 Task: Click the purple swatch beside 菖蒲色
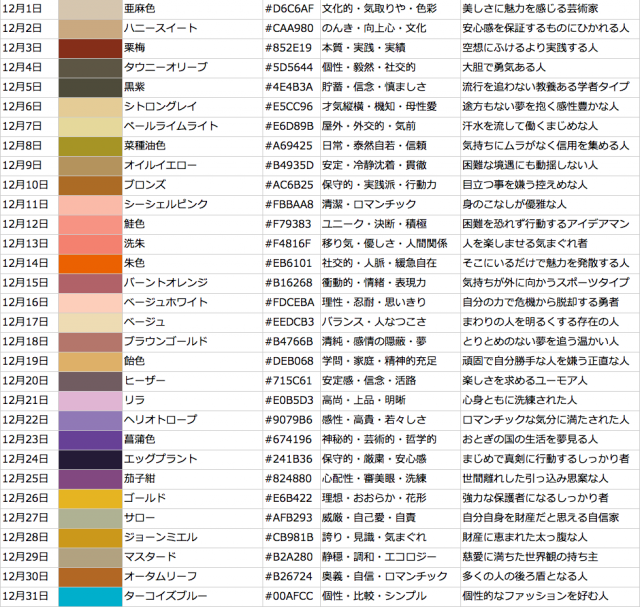pyautogui.click(x=90, y=439)
